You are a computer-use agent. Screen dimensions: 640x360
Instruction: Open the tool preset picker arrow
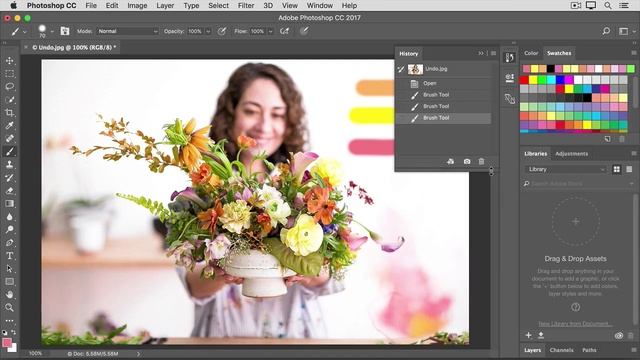pyautogui.click(x=25, y=31)
